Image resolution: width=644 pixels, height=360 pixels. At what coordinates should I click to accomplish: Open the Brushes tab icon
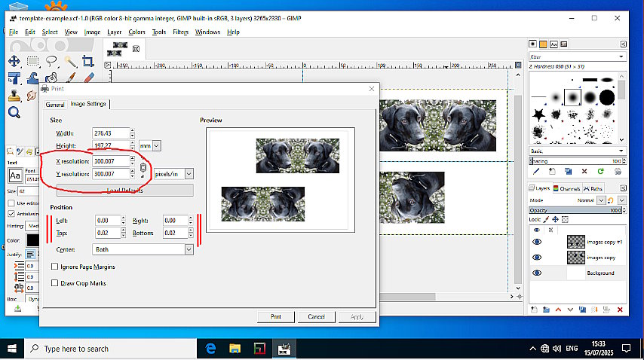coord(532,44)
